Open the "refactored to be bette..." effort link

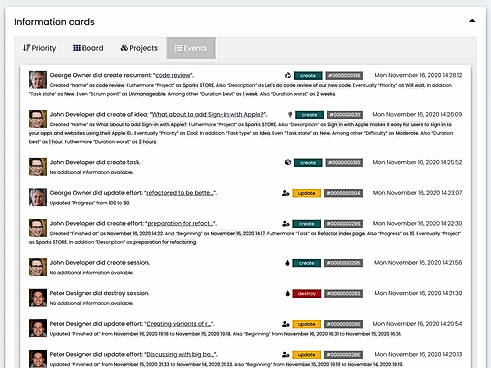[180, 193]
